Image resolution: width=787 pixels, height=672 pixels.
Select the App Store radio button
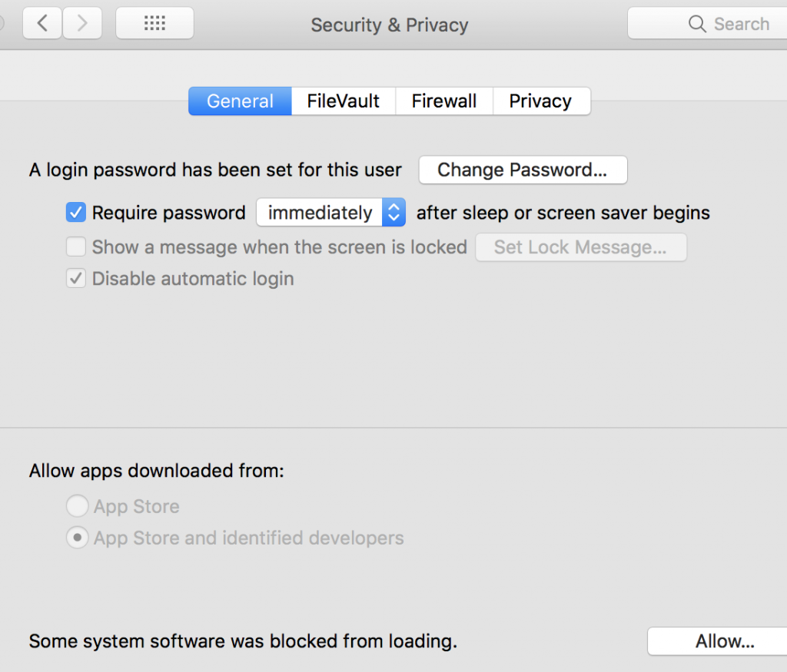pyautogui.click(x=77, y=506)
